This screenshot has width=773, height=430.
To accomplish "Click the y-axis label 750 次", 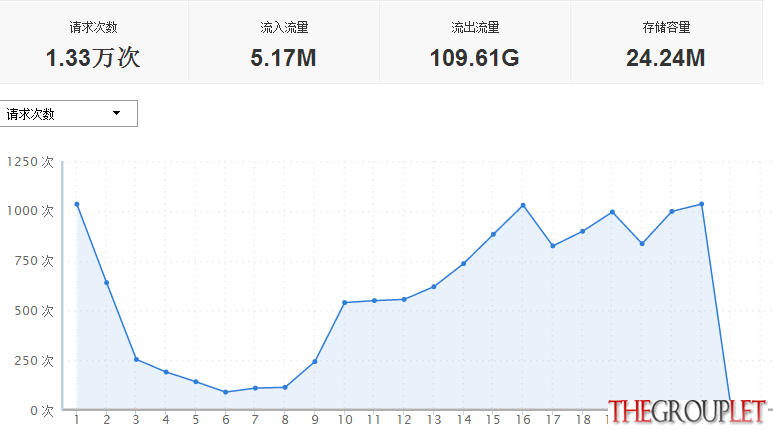I will (34, 260).
